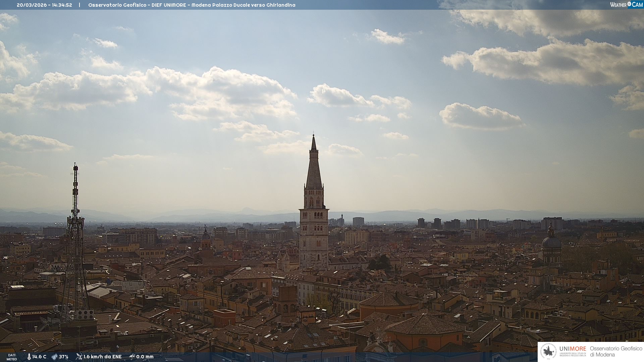Click the UNIMORE university crest seal
This screenshot has height=362, width=644.
548,352
